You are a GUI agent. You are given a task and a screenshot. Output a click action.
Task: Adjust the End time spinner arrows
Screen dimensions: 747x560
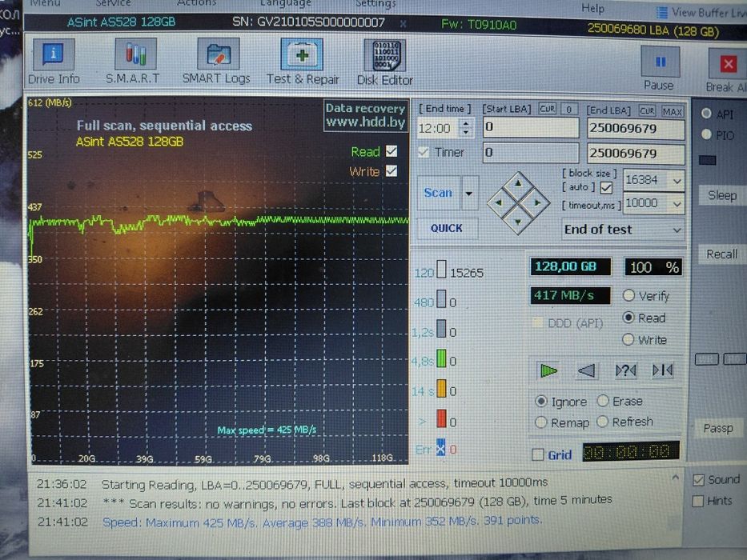point(466,128)
